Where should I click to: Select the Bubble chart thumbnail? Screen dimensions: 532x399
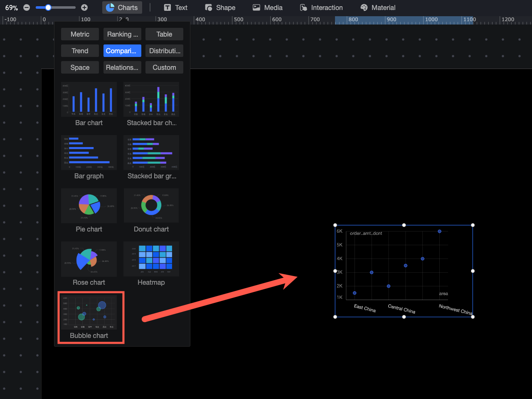click(89, 312)
